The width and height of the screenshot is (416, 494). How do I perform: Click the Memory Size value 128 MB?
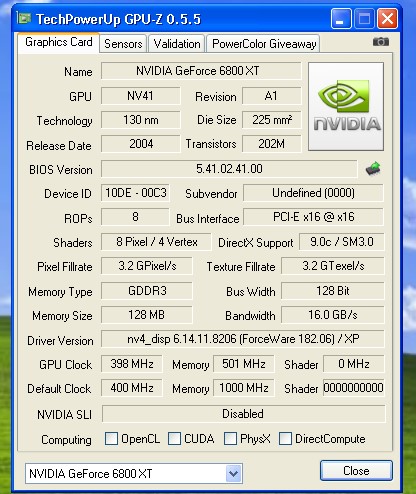coord(147,315)
